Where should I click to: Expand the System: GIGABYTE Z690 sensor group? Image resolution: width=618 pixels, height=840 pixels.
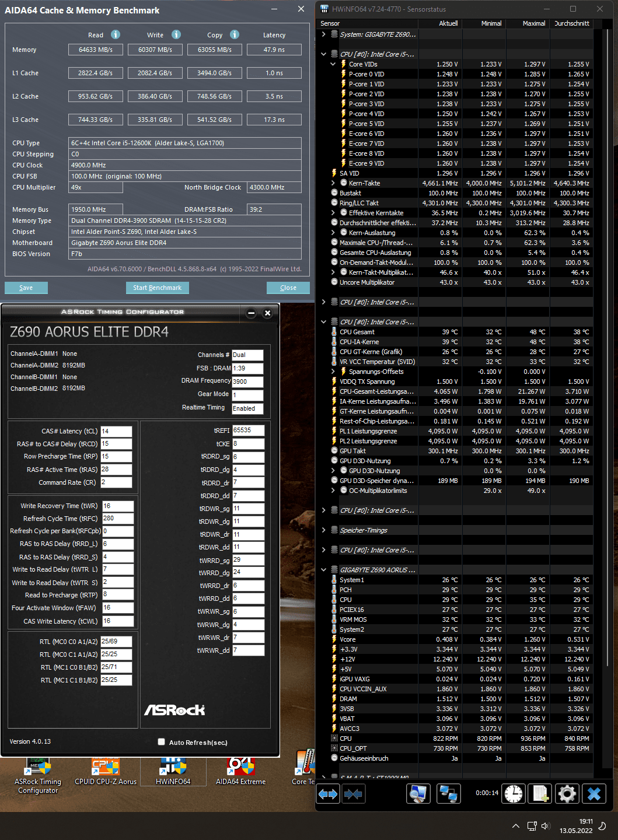(324, 34)
